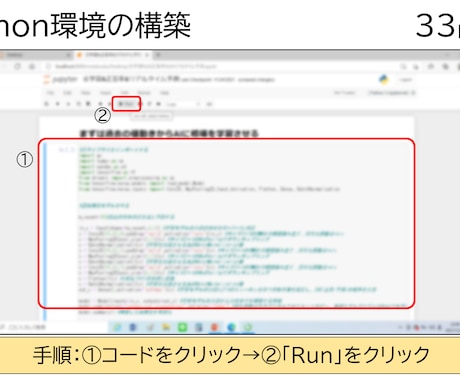460x380 pixels.
Task: Move the selected cell down with the arrow icon
Action: (x=109, y=104)
